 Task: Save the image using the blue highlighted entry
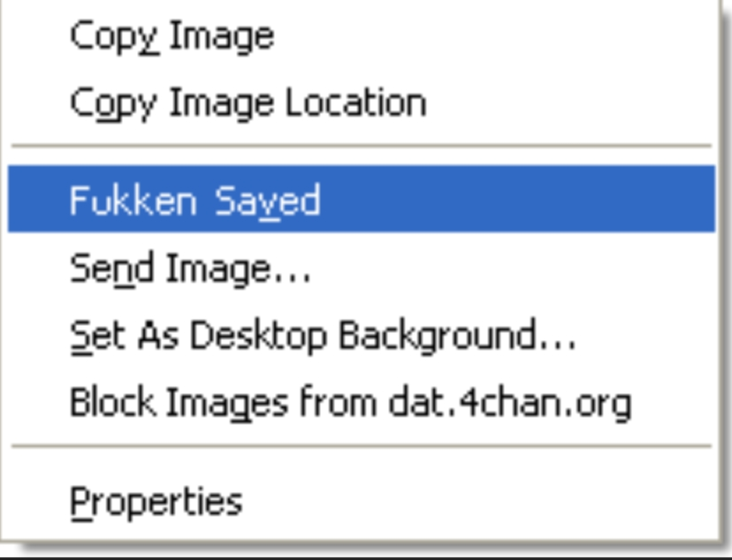pos(362,199)
